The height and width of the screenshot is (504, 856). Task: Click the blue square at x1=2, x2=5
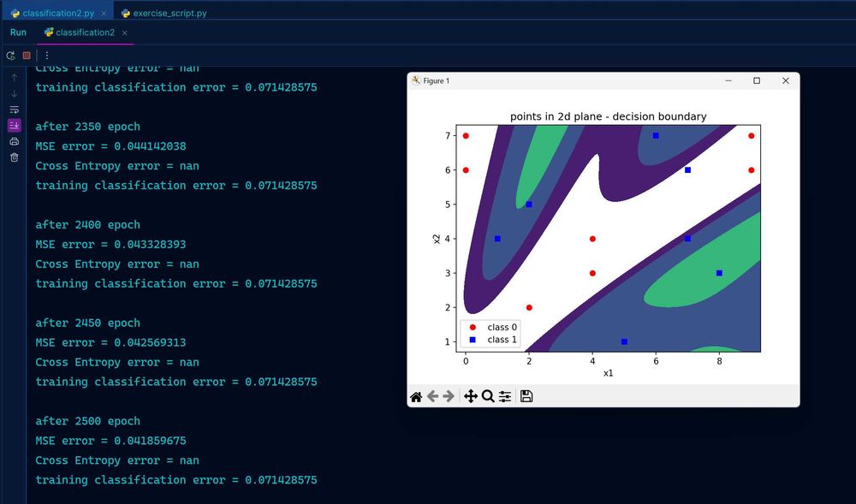click(529, 204)
